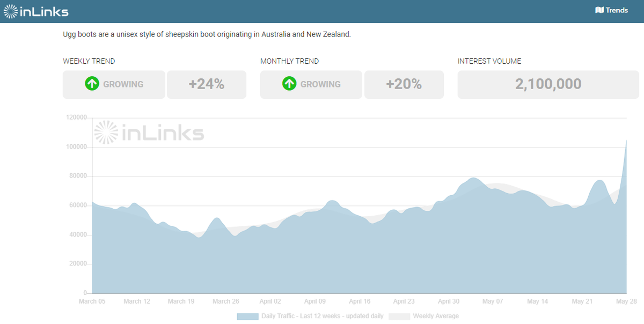Screen dimensions: 644x324
Task: Click the Ugg boots description text
Action: click(207, 34)
